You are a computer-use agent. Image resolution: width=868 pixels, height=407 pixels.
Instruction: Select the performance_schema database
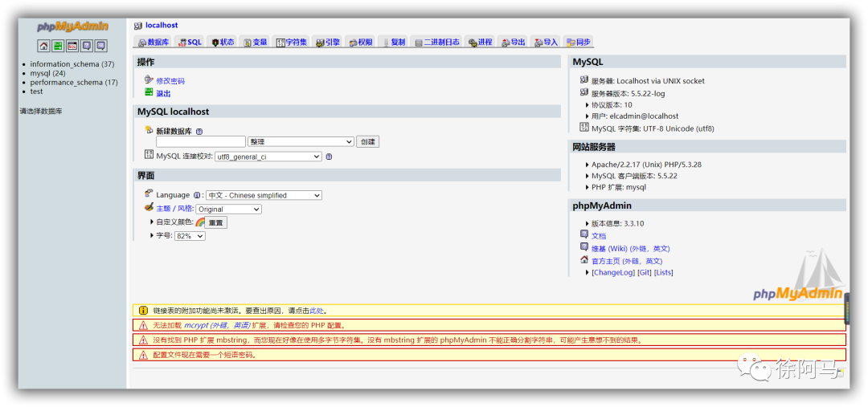pyautogui.click(x=74, y=83)
